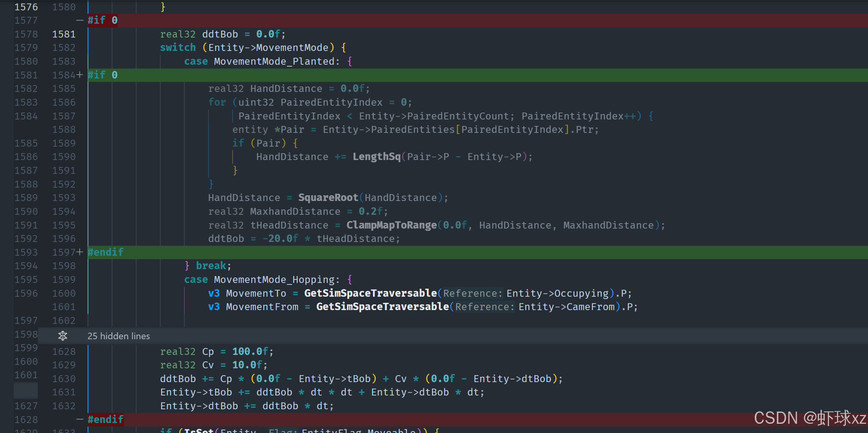
Task: Click new line number 1581 in gutter
Action: tap(64, 34)
